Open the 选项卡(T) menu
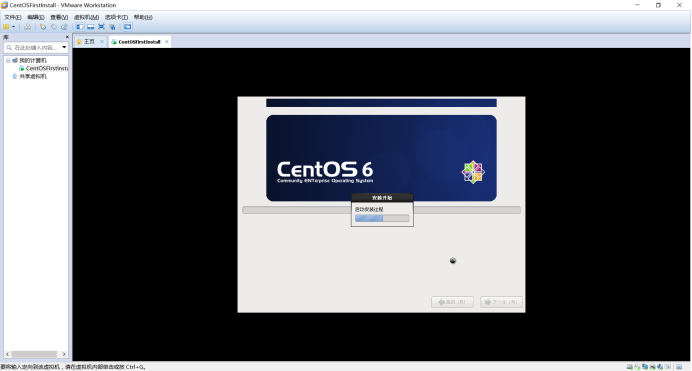692x371 pixels. (x=117, y=17)
